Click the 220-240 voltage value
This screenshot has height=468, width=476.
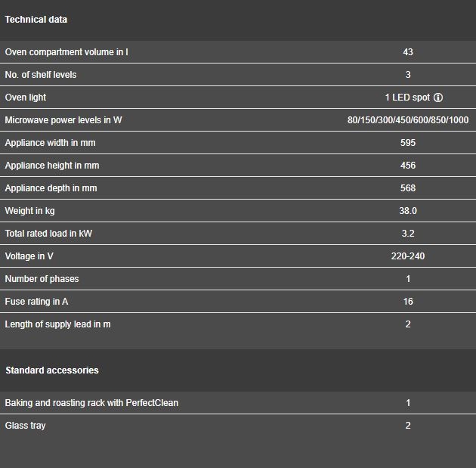click(408, 256)
